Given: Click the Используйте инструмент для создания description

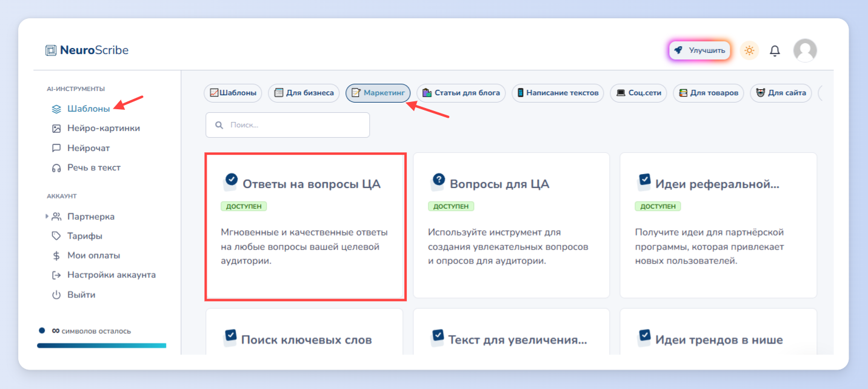Looking at the screenshot, I should click(508, 246).
